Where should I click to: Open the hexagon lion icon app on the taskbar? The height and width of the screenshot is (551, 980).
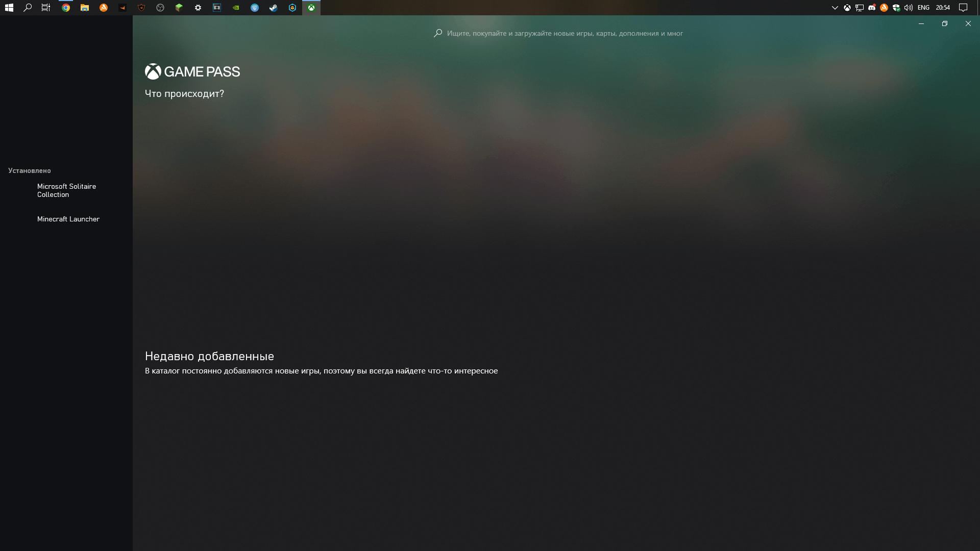click(x=292, y=8)
